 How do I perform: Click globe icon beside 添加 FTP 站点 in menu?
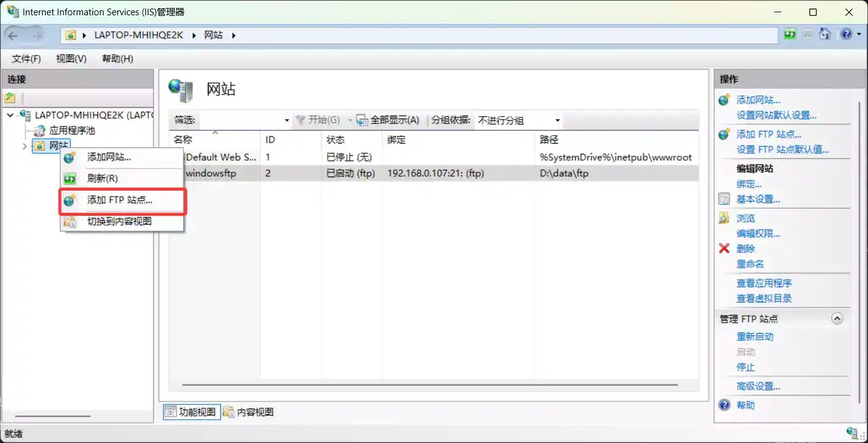(x=70, y=200)
